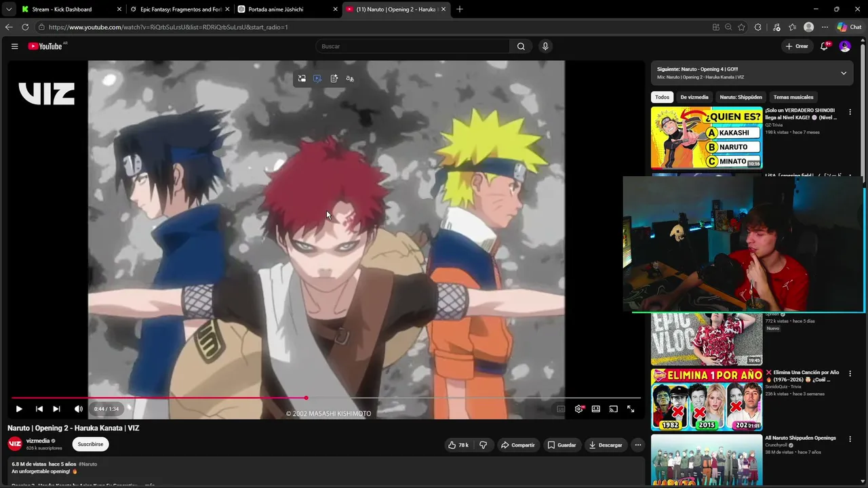This screenshot has height=488, width=868.
Task: Select the De vizmedia filter chip
Action: point(694,97)
